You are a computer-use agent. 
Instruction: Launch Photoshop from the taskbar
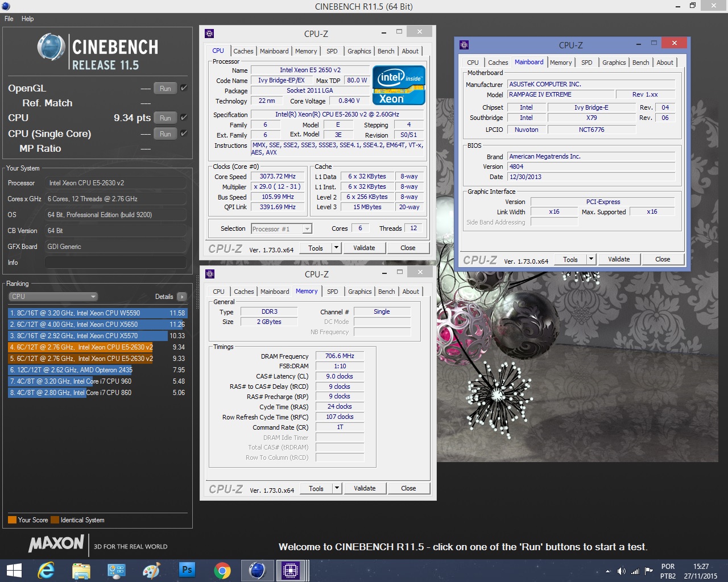pos(187,570)
